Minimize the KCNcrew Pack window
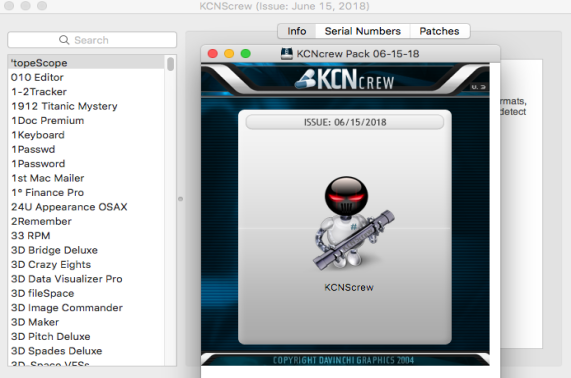The height and width of the screenshot is (378, 571). (229, 54)
